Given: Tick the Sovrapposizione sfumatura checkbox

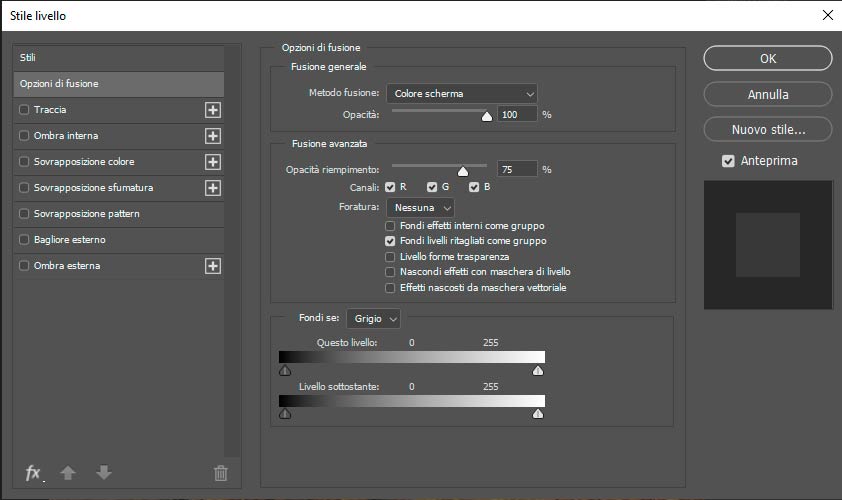Looking at the screenshot, I should pyautogui.click(x=24, y=187).
